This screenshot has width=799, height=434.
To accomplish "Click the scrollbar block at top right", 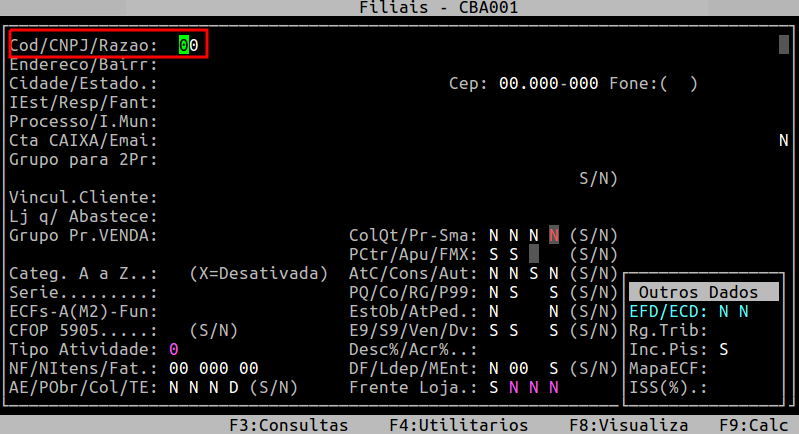I will pos(783,45).
